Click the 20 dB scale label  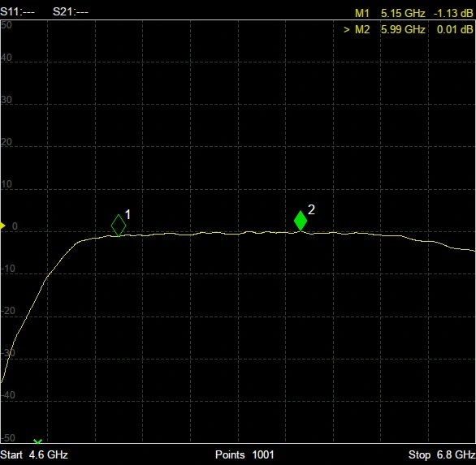pyautogui.click(x=6, y=142)
